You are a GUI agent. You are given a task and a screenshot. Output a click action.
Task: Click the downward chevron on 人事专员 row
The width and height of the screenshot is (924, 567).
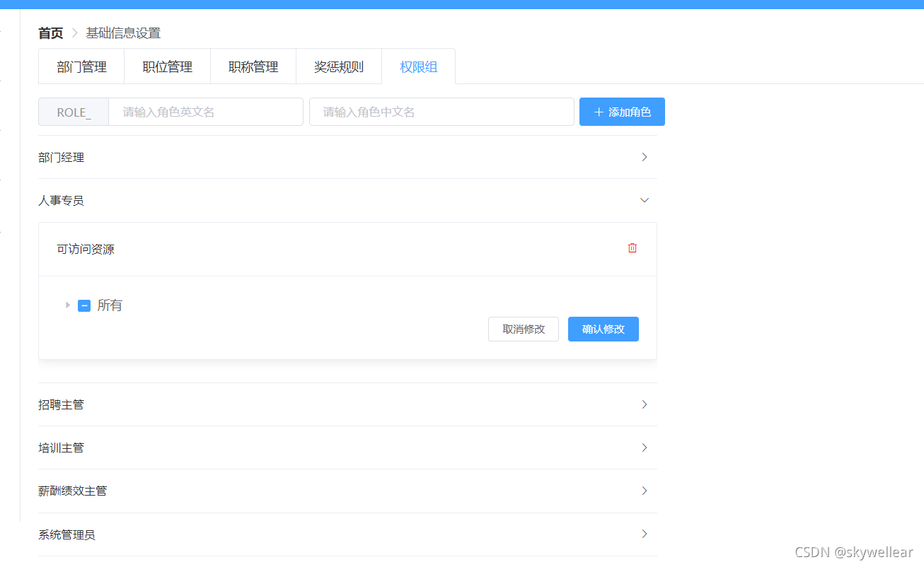coord(644,200)
